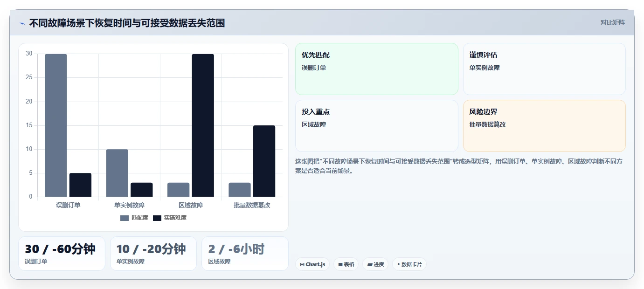Click the 对比矩阵 label in header

pyautogui.click(x=612, y=22)
